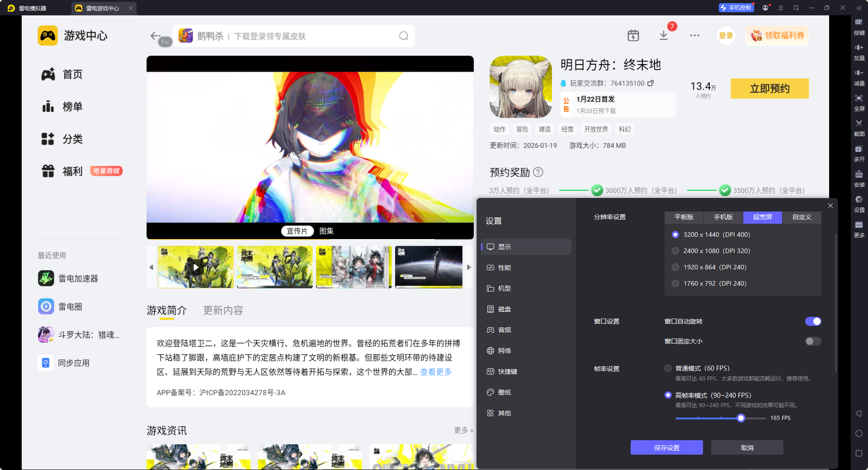The width and height of the screenshot is (868, 470).
Task: Click the 鹅鸭杀 search input field
Action: pyautogui.click(x=294, y=36)
